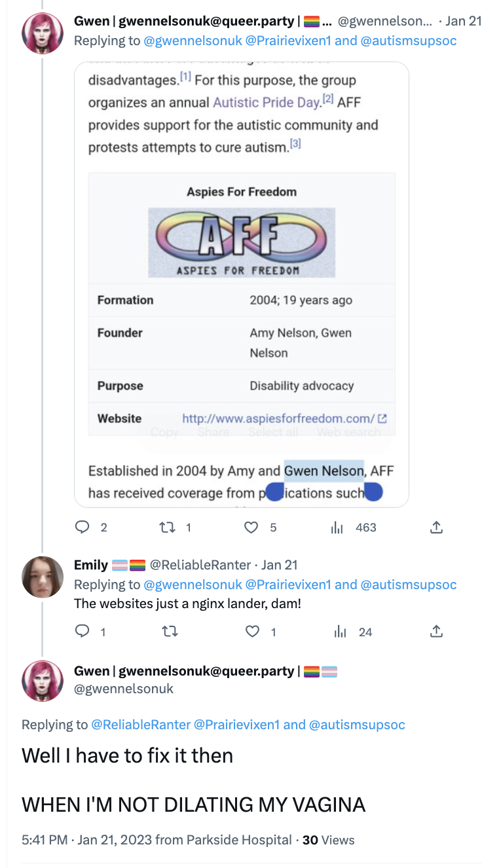Open the @gwennelsonuk handle under the main tweet name
Image resolution: width=482 pixels, height=868 pixels.
(124, 689)
